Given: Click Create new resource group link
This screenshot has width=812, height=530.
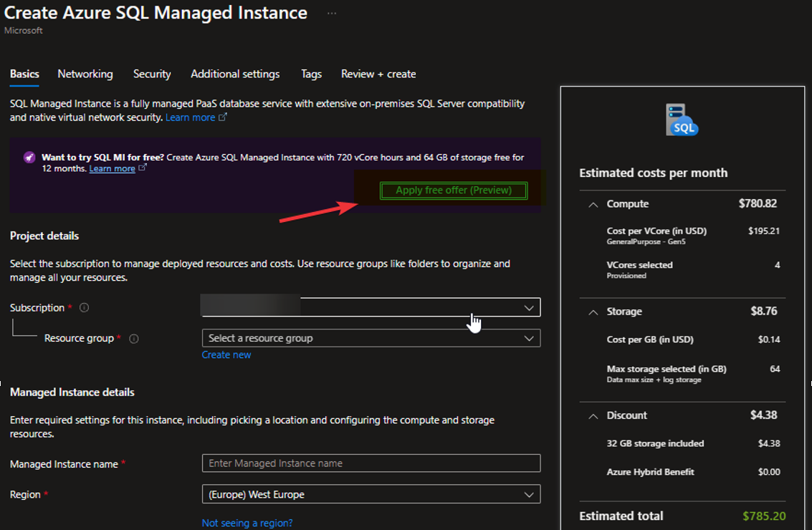Looking at the screenshot, I should 226,355.
